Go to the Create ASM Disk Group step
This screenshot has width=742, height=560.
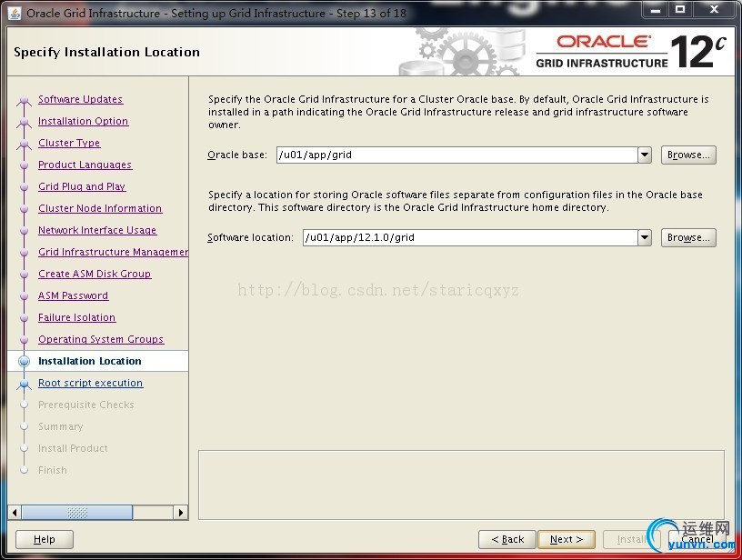pyautogui.click(x=95, y=274)
